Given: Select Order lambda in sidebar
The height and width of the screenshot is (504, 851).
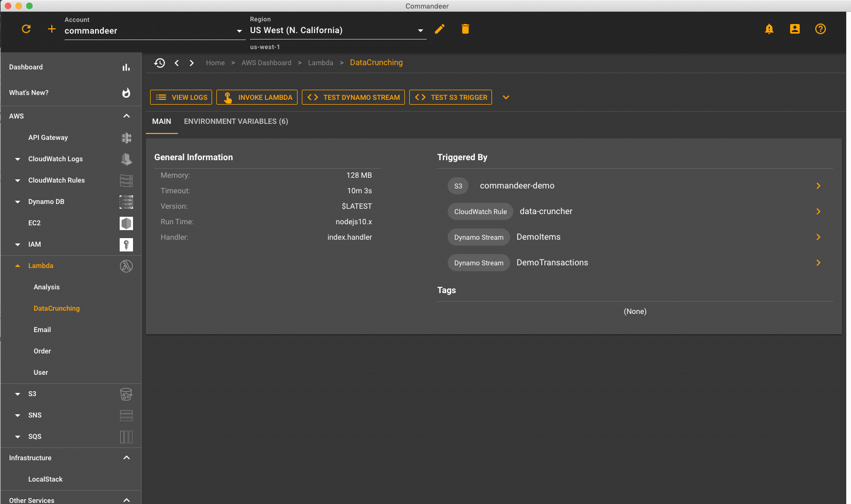Looking at the screenshot, I should pos(42,351).
